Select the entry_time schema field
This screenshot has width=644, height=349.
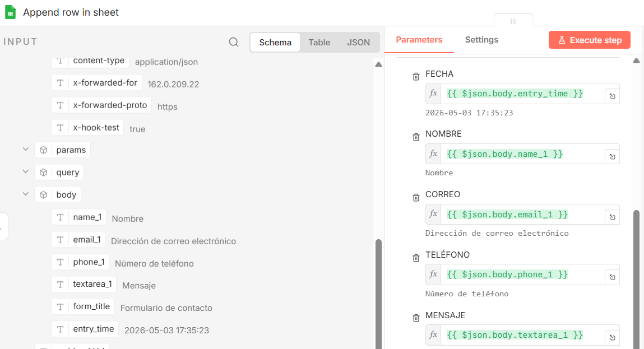point(85,329)
